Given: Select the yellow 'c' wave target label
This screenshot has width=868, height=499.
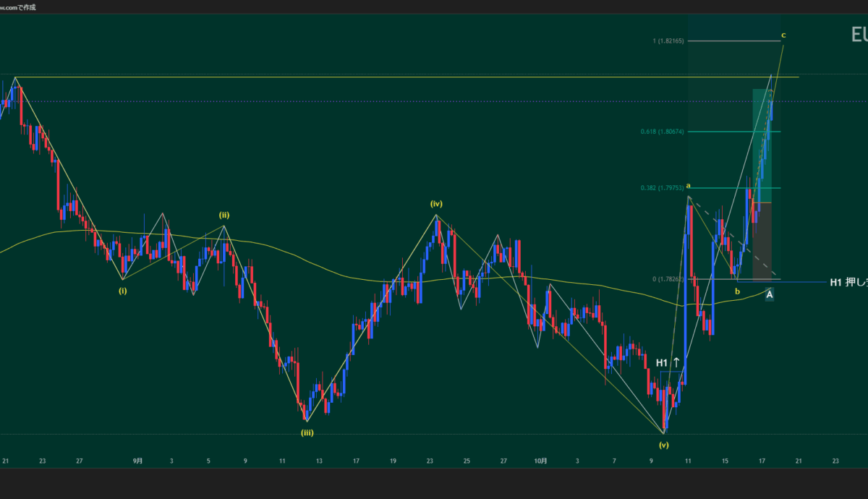Looking at the screenshot, I should point(783,35).
